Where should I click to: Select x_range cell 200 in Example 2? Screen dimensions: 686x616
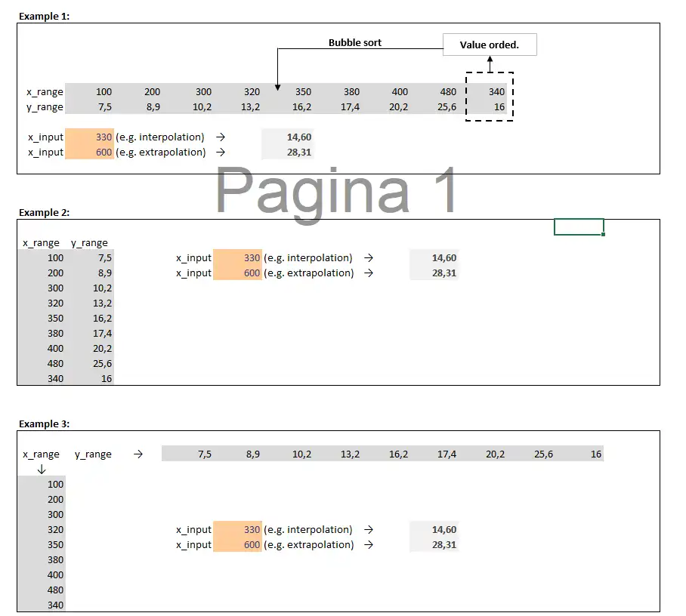42,273
